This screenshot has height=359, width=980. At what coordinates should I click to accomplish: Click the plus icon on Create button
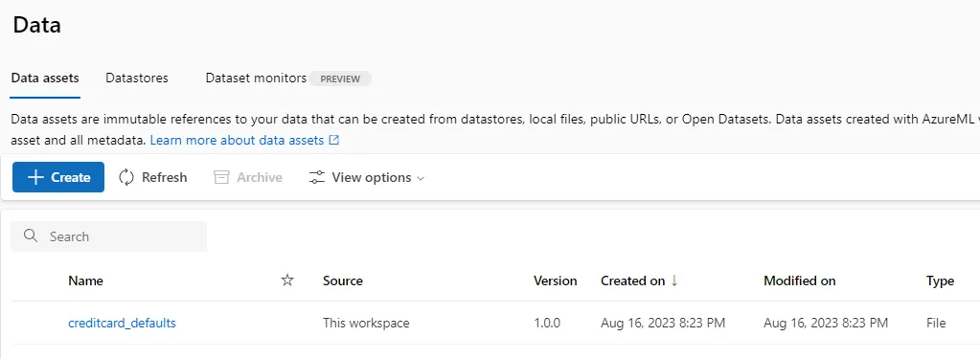point(35,177)
